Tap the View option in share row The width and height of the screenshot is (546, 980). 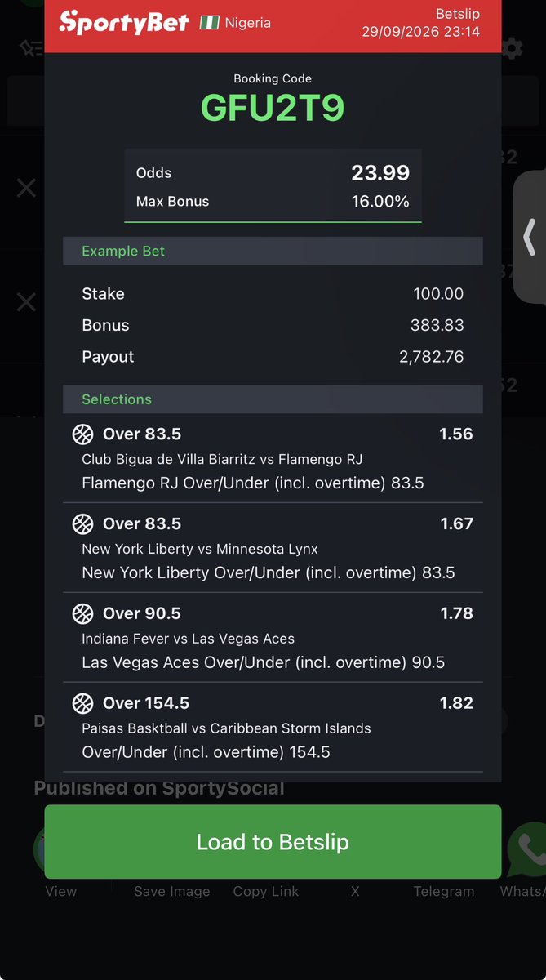(x=60, y=891)
